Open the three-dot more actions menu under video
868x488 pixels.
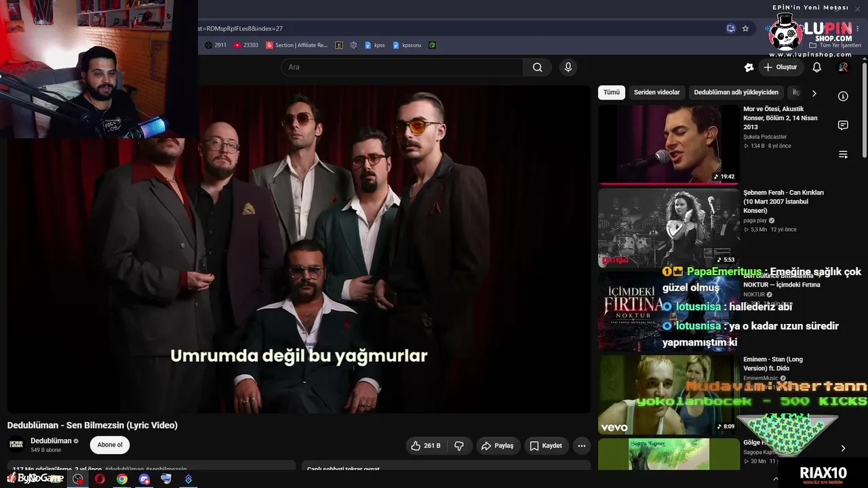click(x=581, y=445)
